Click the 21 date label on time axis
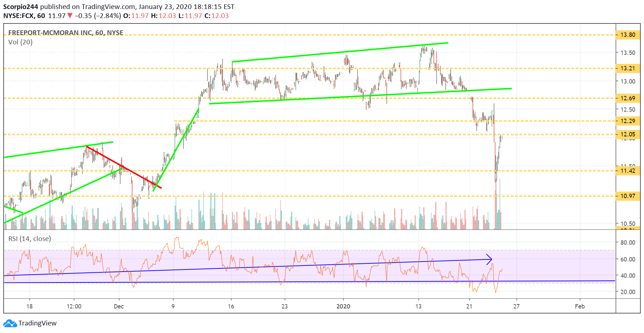This screenshot has height=333, width=644. click(469, 306)
